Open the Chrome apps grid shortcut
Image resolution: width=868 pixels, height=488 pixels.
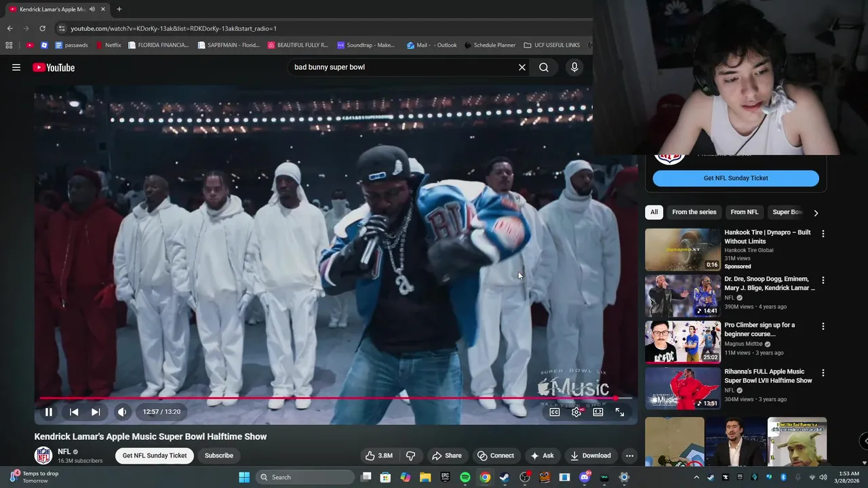(x=9, y=45)
